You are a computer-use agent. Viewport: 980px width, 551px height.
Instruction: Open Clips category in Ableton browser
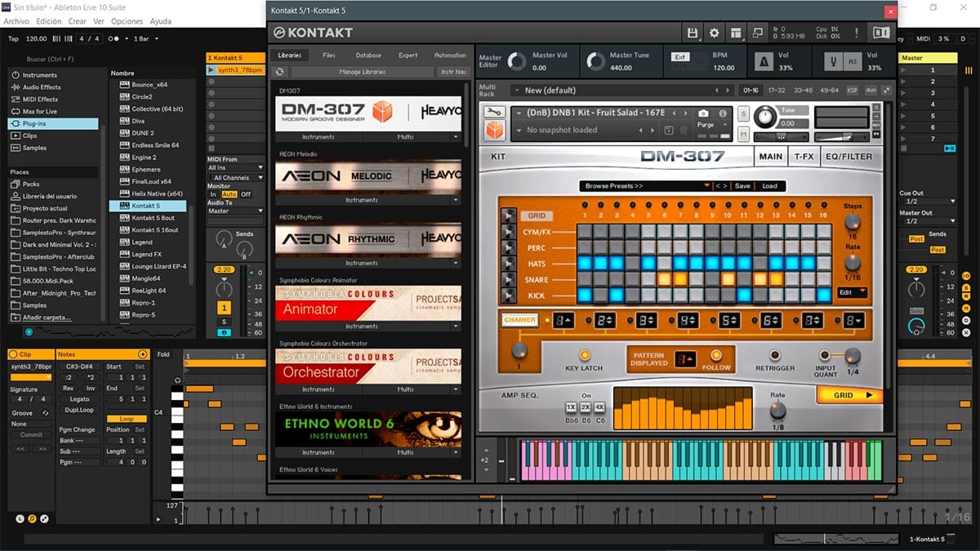pyautogui.click(x=29, y=136)
